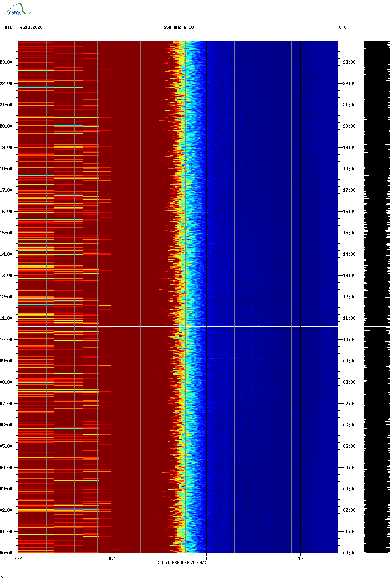The width and height of the screenshot is (392, 581).
Task: Click the 03:00 mark on right time axis
Action: point(349,489)
